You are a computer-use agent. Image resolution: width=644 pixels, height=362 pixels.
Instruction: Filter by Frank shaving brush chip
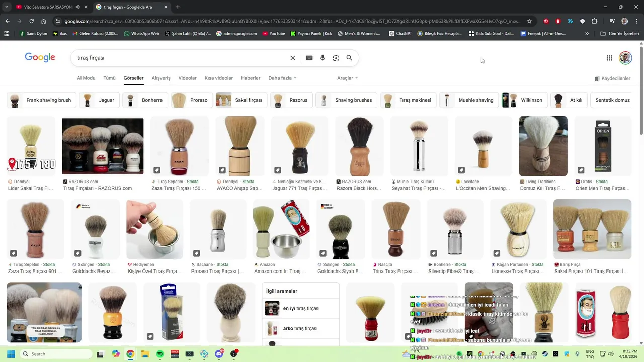point(41,100)
